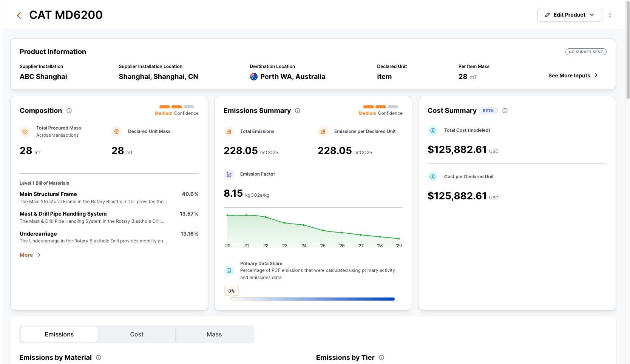Open the Edit Product dropdown
Screen dimensions: 630x364
(570, 15)
